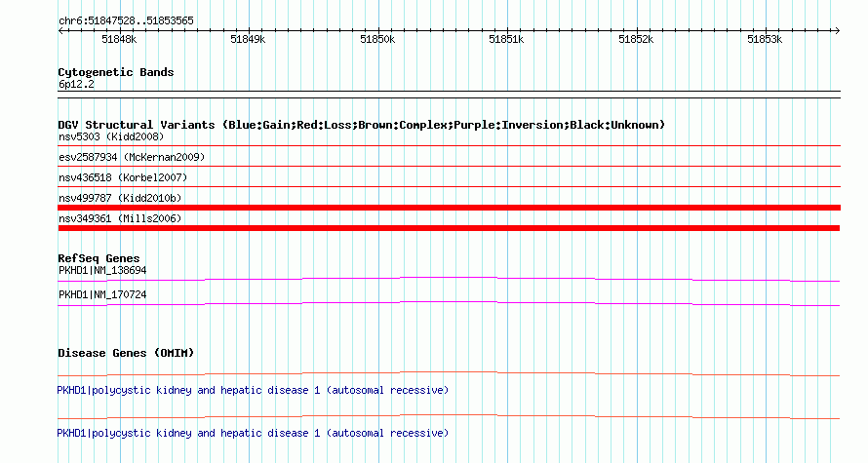This screenshot has height=463, width=868.
Task: Click the 51852k ruler tick label
Action: point(636,39)
